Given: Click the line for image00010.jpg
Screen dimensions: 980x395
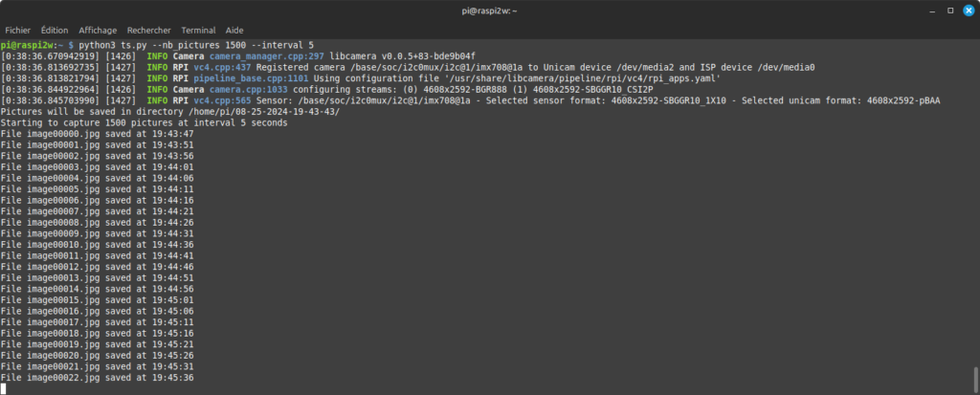Looking at the screenshot, I should point(97,245).
